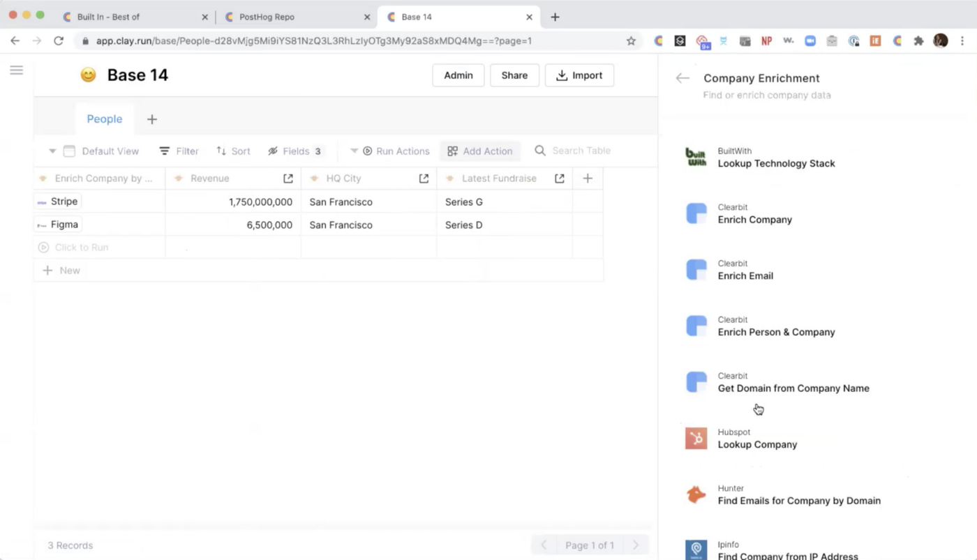The height and width of the screenshot is (560, 977).
Task: Click the 3 Records count
Action: (x=70, y=545)
